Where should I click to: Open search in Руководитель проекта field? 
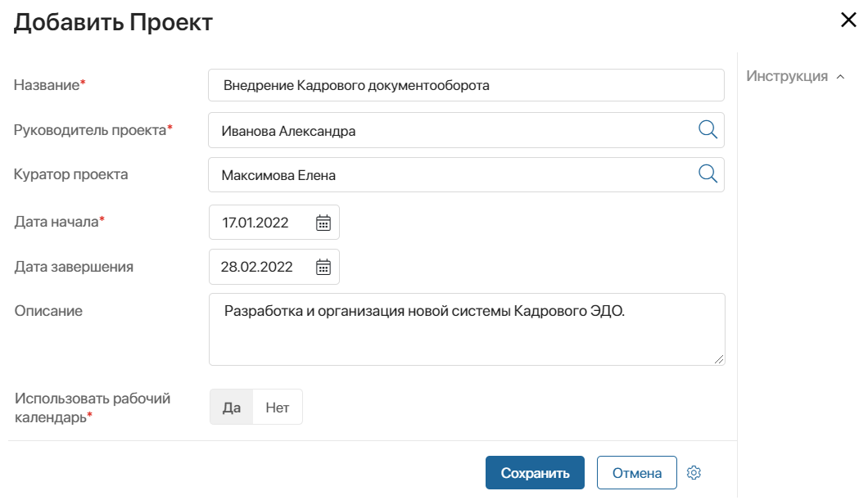tap(708, 130)
